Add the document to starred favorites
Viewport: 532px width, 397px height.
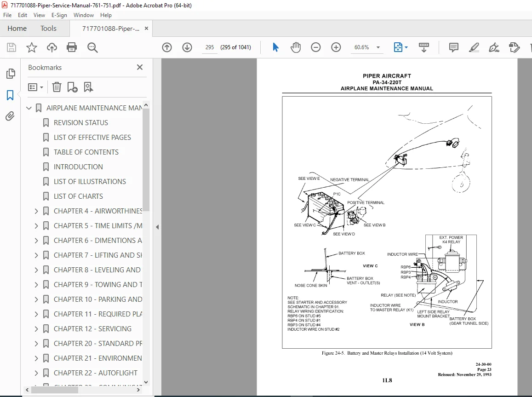32,47
